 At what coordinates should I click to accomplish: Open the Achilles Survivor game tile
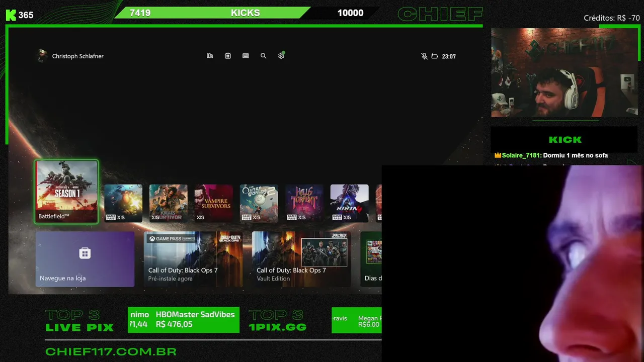coord(169,203)
